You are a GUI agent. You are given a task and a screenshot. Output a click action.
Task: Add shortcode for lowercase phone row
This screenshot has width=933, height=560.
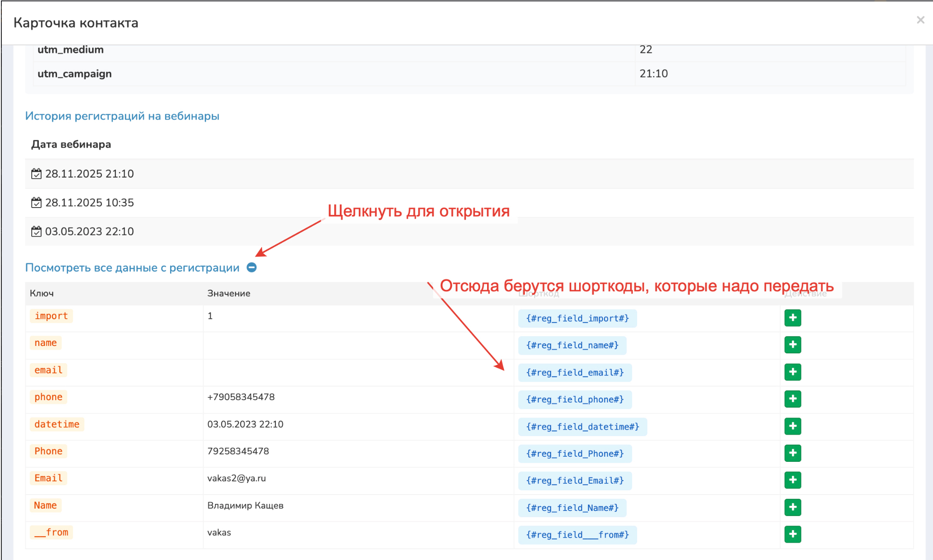(x=792, y=399)
